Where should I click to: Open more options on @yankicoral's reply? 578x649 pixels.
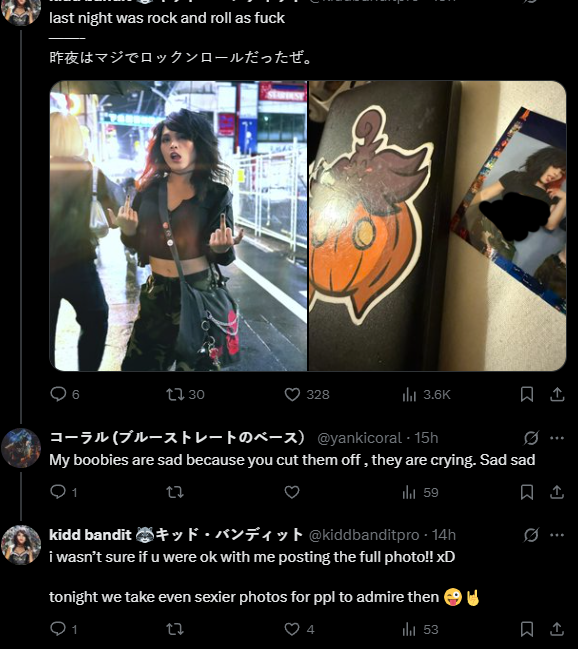557,438
